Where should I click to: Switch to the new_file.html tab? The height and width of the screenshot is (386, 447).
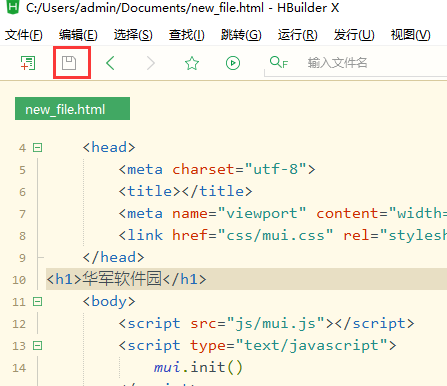72,109
